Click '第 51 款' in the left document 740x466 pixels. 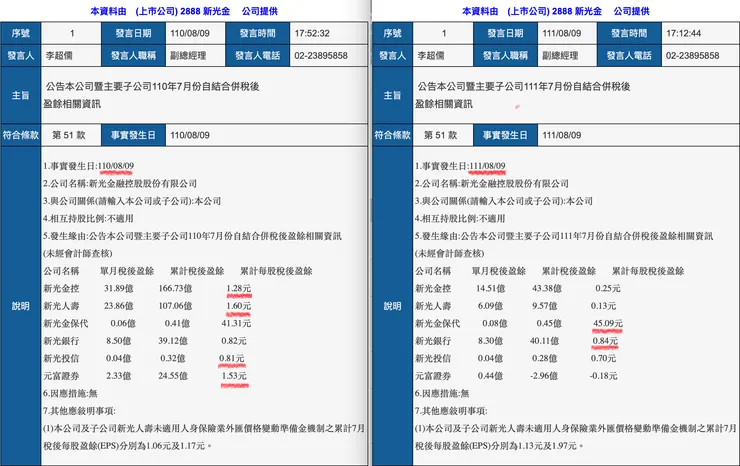coord(69,135)
